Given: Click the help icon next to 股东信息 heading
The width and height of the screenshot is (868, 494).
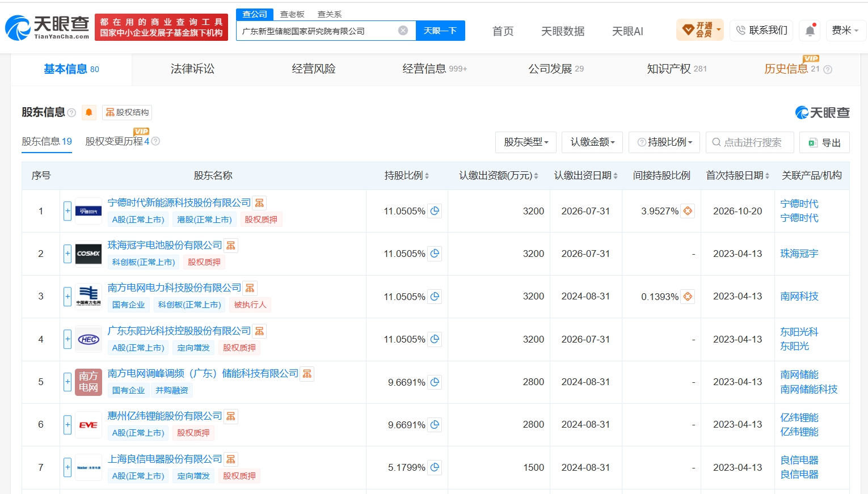Looking at the screenshot, I should click(x=71, y=113).
